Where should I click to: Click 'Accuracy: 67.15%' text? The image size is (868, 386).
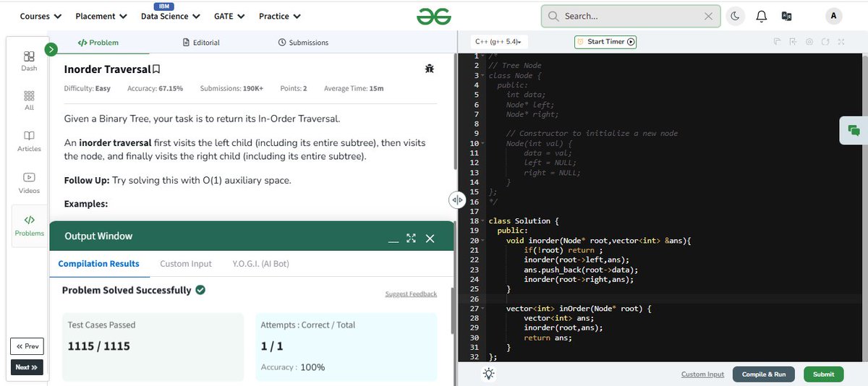click(x=155, y=88)
